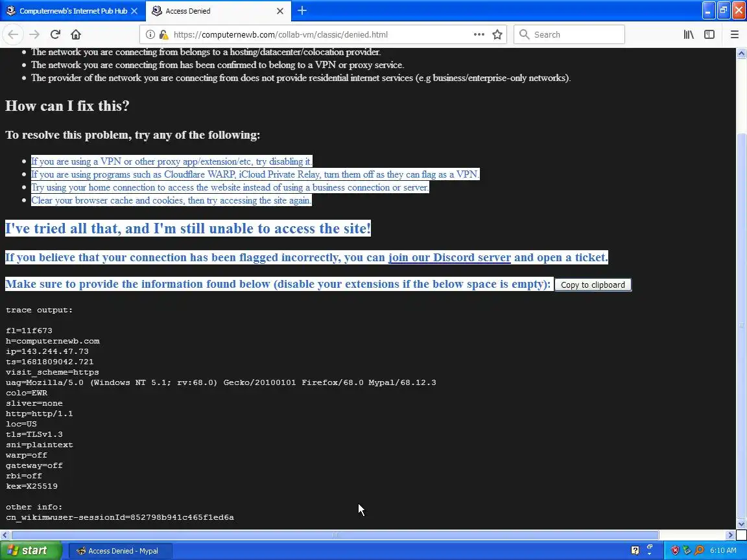
Task: Click the Cloudflare WARP, iCloud Private Relay bullet
Action: 255,174
